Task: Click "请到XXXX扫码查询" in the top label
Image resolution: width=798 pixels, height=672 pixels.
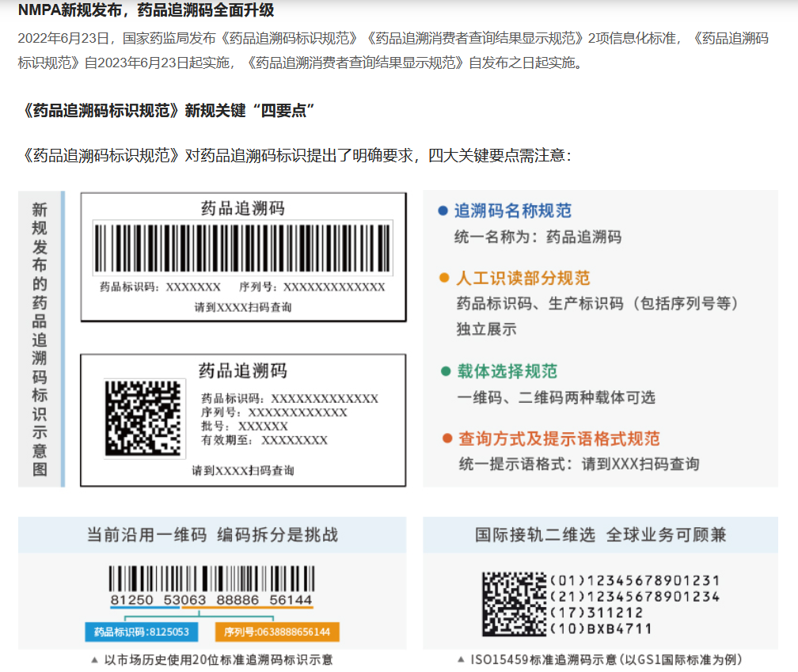Action: tap(243, 307)
